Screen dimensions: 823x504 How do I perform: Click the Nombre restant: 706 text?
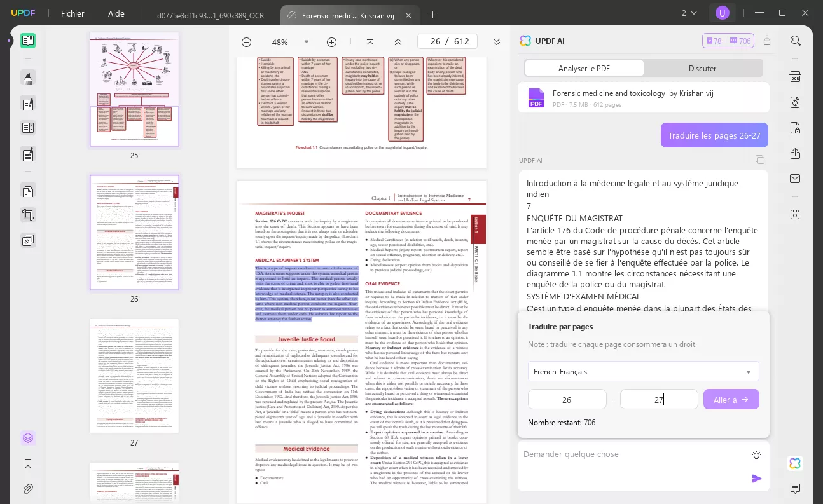coord(562,422)
